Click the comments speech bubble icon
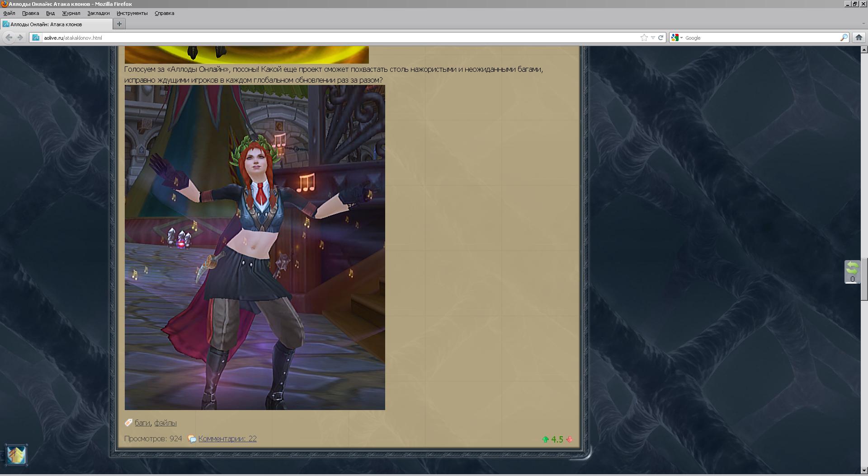Screen dimensions: 868x476 pyautogui.click(x=192, y=439)
